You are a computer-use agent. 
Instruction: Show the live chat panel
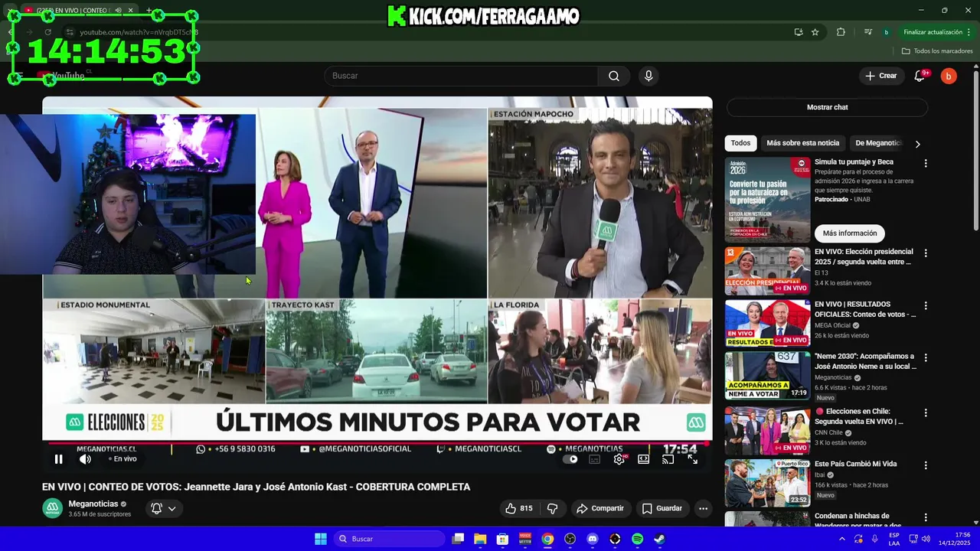click(x=827, y=107)
